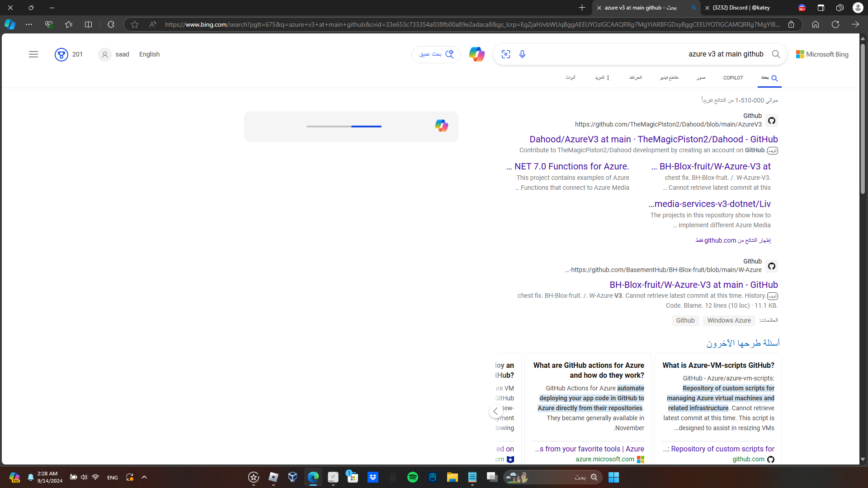Open Repository of custom scripts for link

pos(718,449)
